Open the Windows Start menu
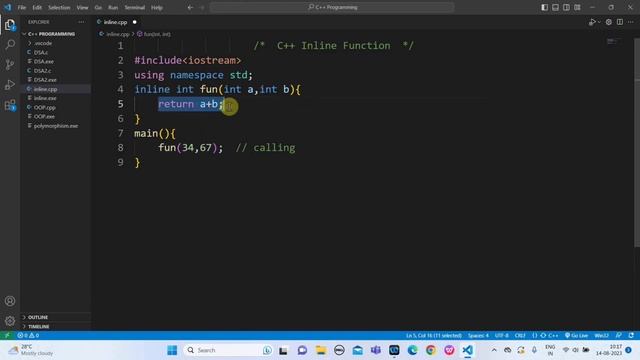The image size is (640, 360). click(172, 350)
